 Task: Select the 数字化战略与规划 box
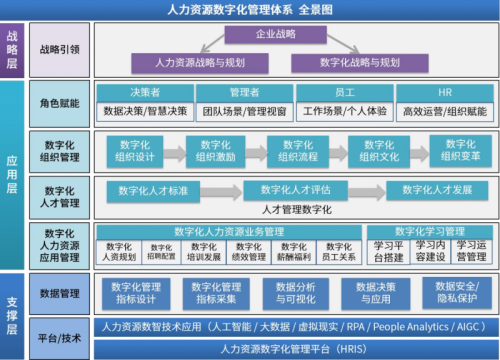click(360, 63)
